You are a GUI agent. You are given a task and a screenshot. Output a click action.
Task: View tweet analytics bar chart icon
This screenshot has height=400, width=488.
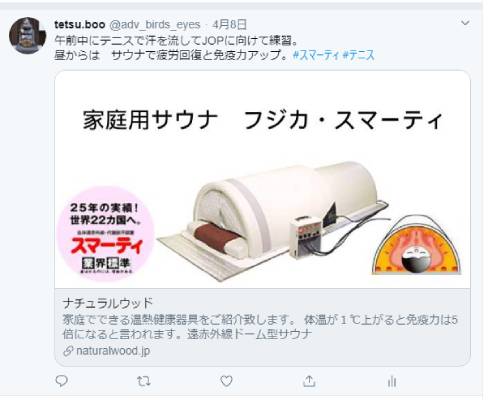click(x=392, y=381)
